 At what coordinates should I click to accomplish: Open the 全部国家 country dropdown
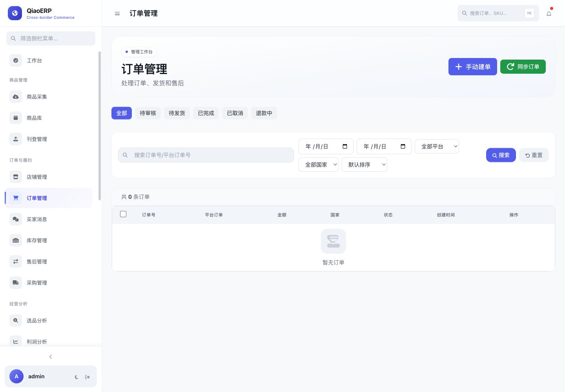point(319,165)
